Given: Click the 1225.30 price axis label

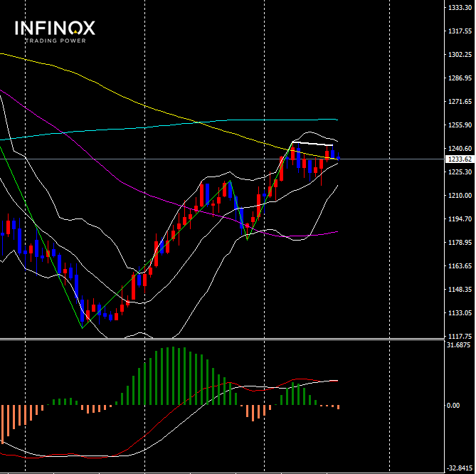Looking at the screenshot, I should [460, 172].
